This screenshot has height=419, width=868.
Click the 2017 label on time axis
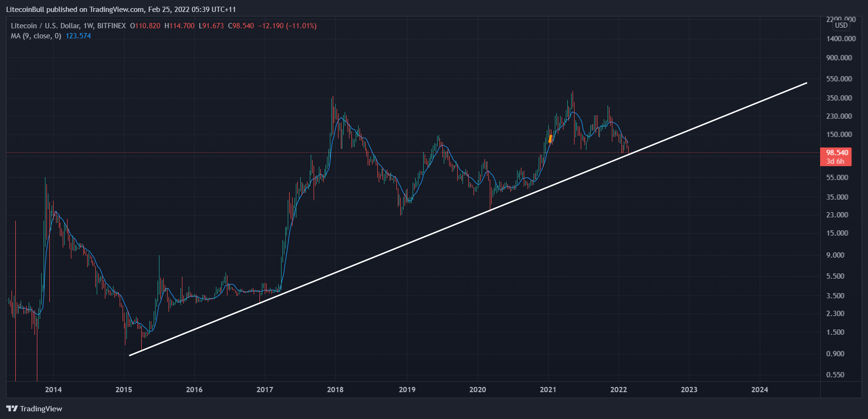265,389
